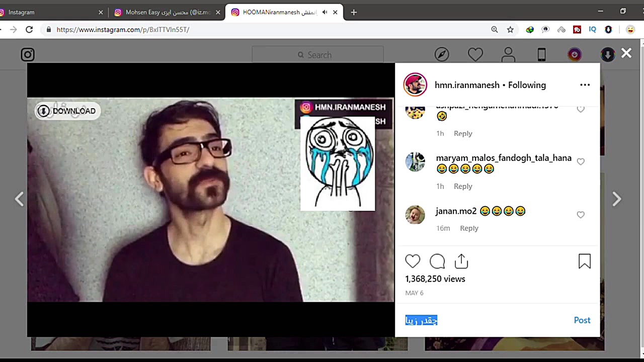This screenshot has height=362, width=644.
Task: Save the post with the bookmark icon
Action: (x=585, y=261)
